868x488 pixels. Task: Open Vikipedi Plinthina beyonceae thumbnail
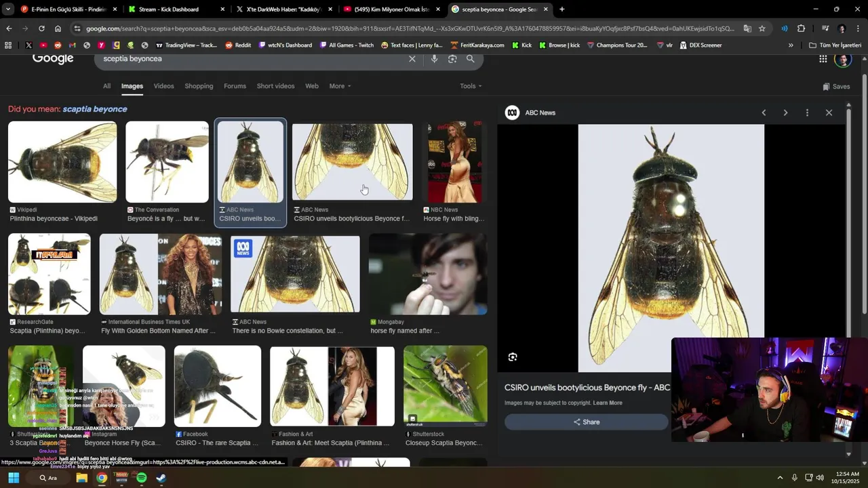(62, 162)
